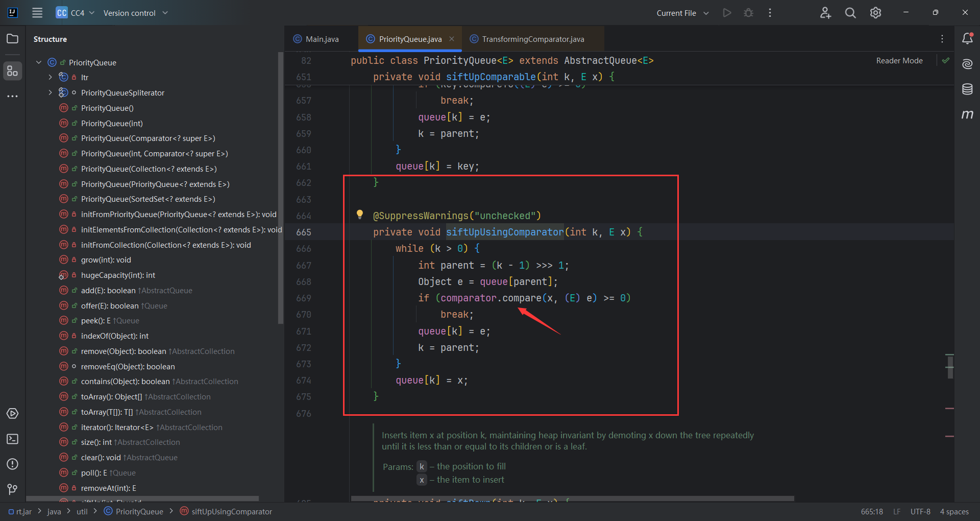Open more tool windows ellipsis
This screenshot has height=521, width=980.
pyautogui.click(x=13, y=96)
